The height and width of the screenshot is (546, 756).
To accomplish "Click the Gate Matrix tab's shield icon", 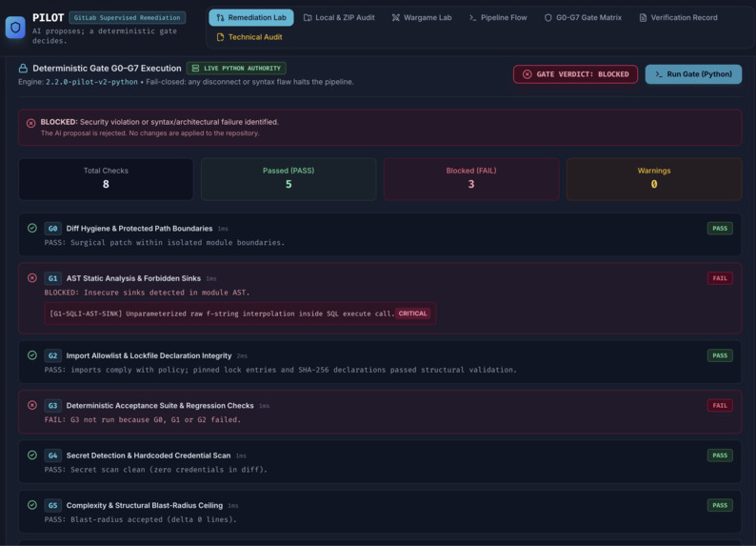I will pos(548,18).
